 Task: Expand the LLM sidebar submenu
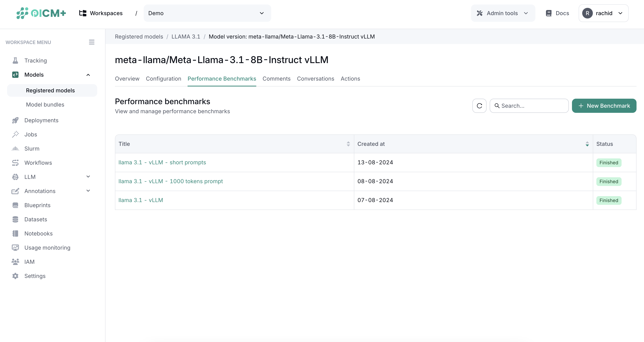[x=88, y=177]
